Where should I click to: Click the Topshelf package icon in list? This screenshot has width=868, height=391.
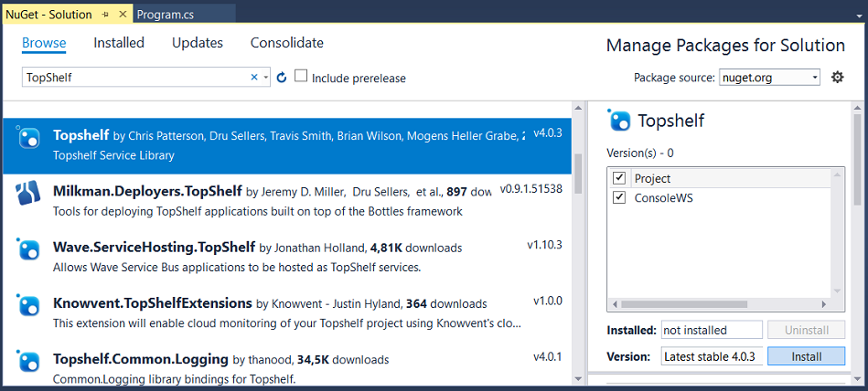pos(27,137)
